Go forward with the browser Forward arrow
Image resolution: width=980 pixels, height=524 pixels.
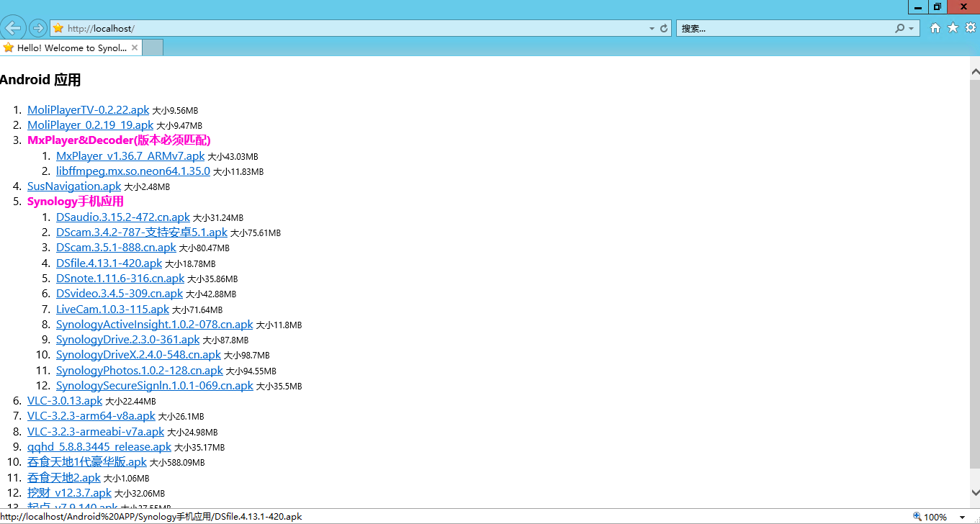(38, 28)
